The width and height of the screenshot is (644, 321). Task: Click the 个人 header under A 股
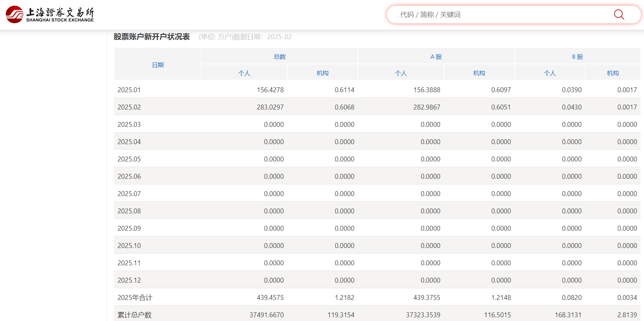click(400, 73)
